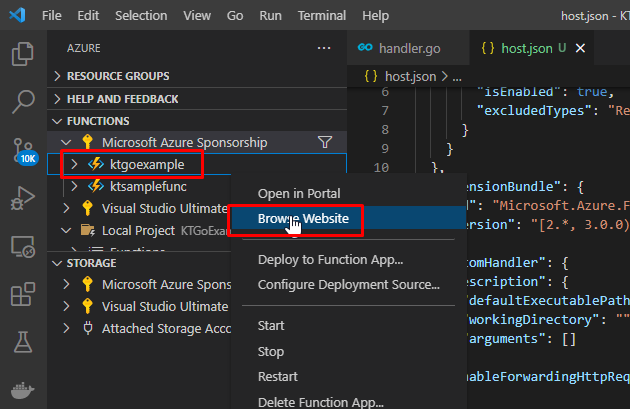
Task: Collapse the STORAGE section
Action: (x=57, y=263)
